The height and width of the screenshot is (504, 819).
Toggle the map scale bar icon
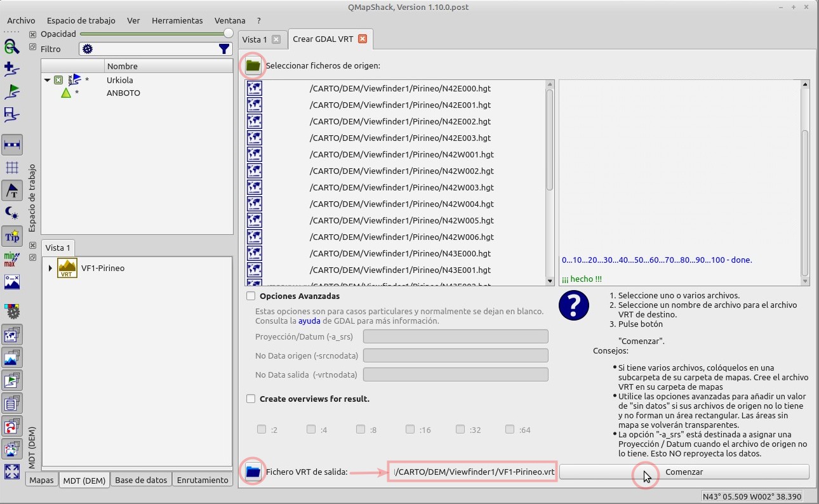click(12, 145)
